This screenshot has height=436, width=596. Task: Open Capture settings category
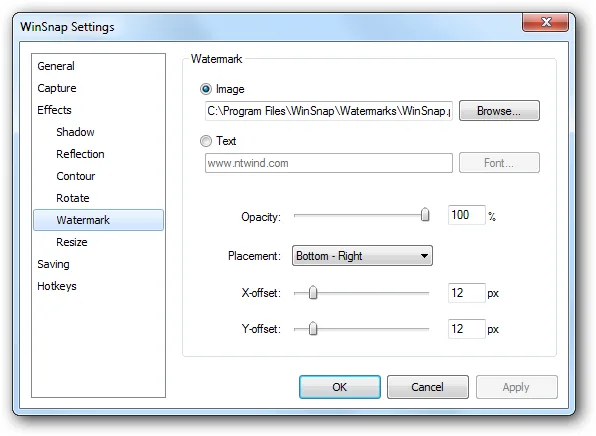(57, 88)
